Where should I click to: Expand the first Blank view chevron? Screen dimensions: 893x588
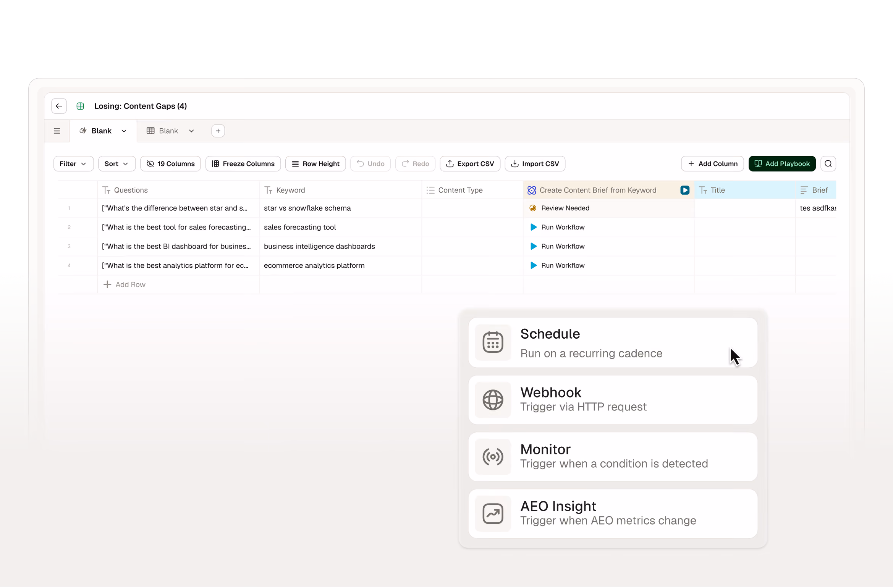point(124,131)
